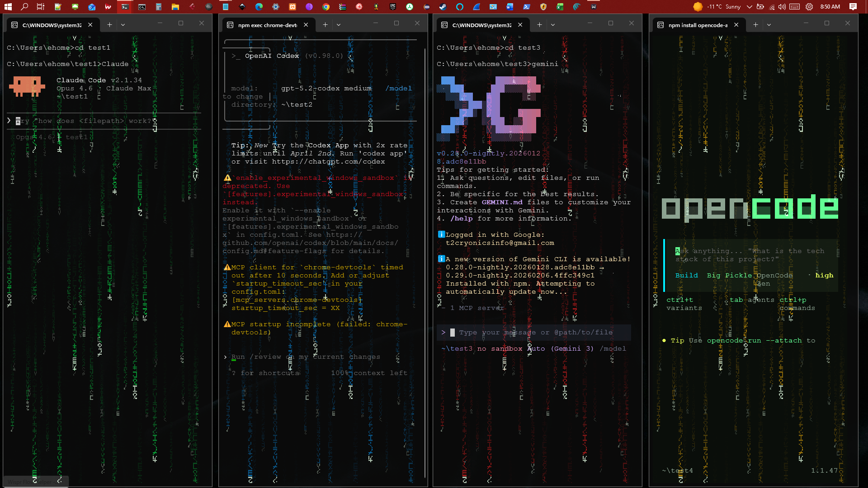Open Steam from the taskbar
868x488 pixels.
coord(442,7)
